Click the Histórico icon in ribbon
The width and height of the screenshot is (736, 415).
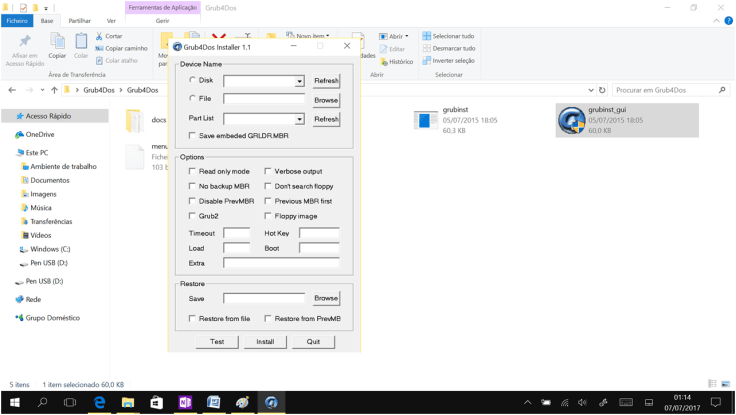(x=397, y=61)
